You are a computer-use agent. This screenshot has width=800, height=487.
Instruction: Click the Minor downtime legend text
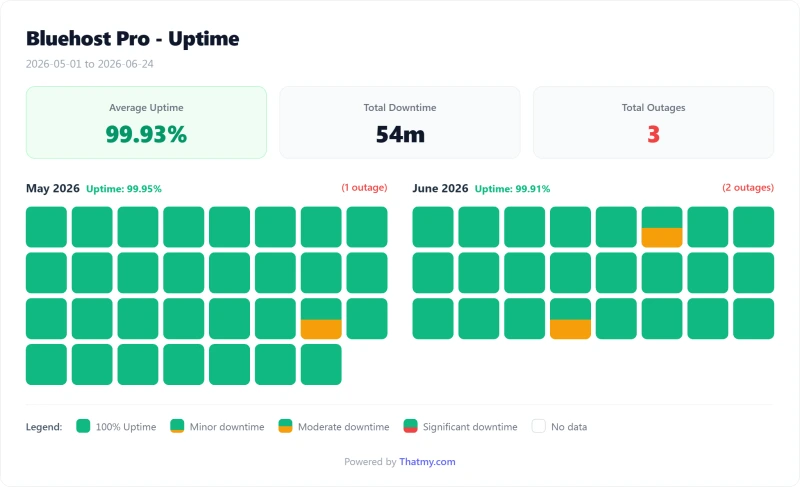(x=227, y=427)
